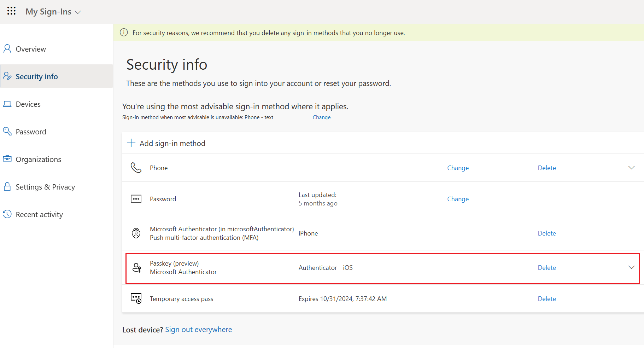Viewport: 644px width, 348px height.
Task: Click the phone icon on the Phone row
Action: click(x=136, y=168)
